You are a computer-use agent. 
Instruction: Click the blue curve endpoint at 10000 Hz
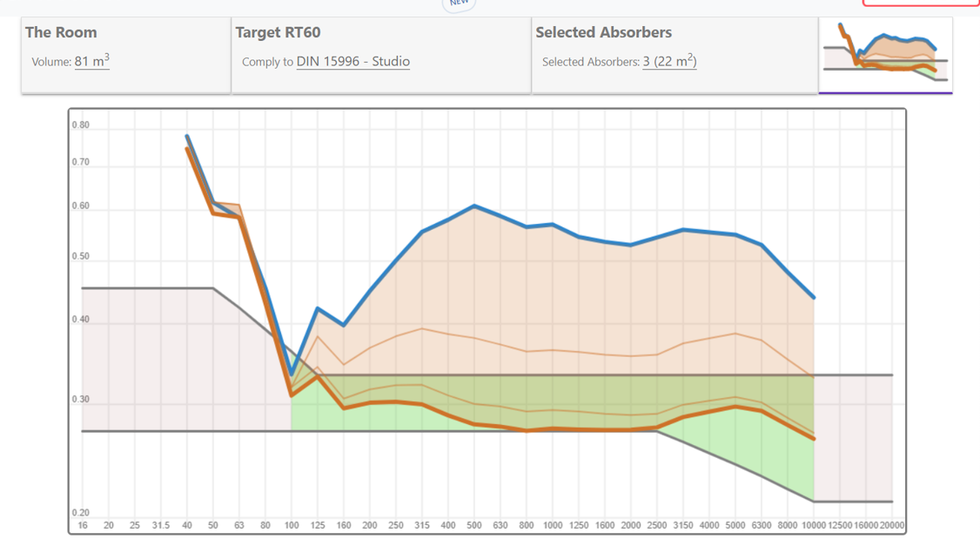pos(814,298)
